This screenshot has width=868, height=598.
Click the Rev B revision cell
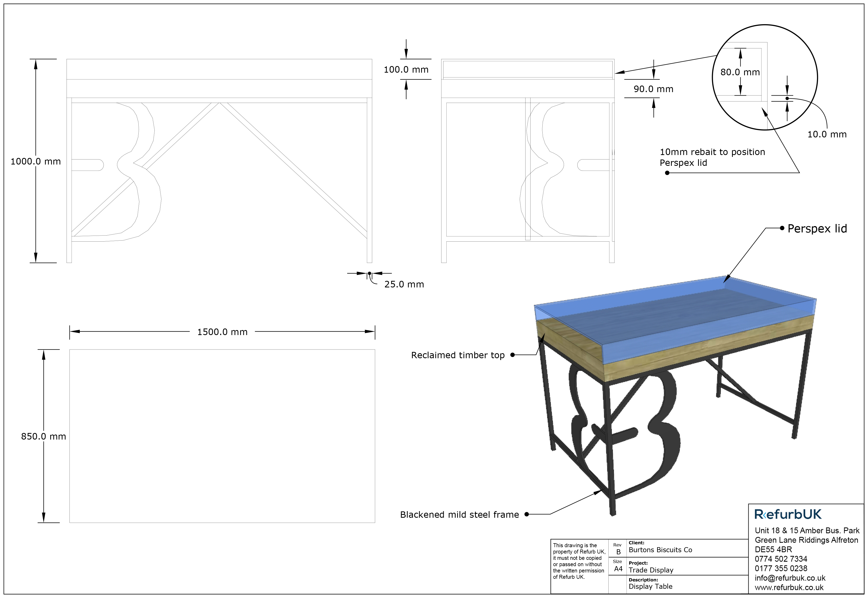coord(618,551)
